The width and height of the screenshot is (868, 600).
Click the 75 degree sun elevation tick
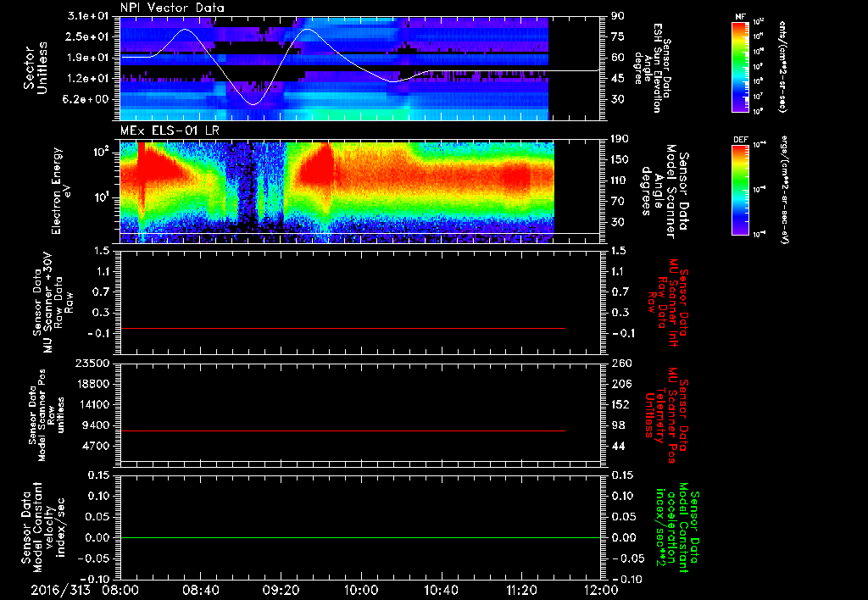(x=618, y=36)
